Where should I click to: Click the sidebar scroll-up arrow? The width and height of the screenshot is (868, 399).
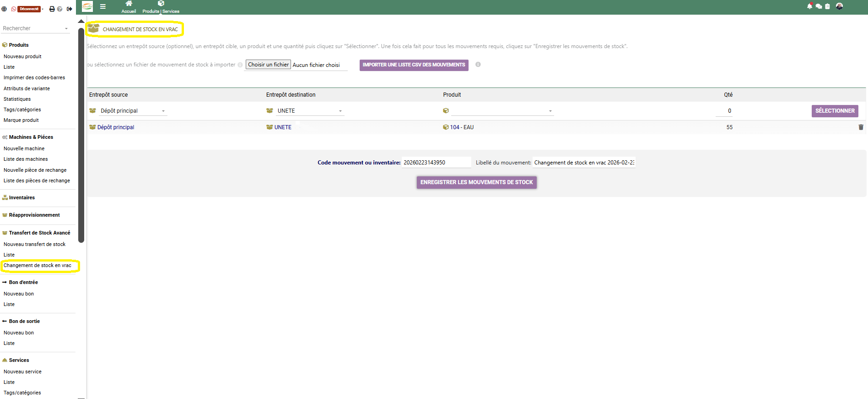tap(81, 21)
